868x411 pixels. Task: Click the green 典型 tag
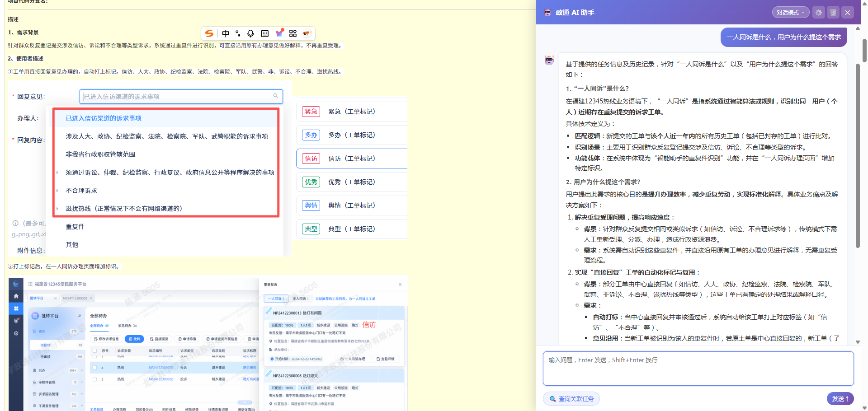point(311,229)
